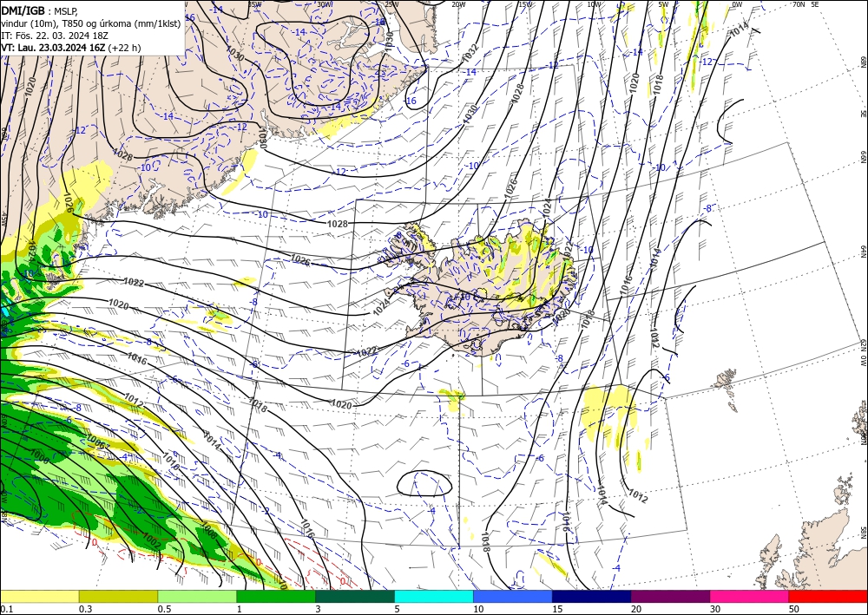The width and height of the screenshot is (868, 615).
Task: Click the pink 30 mm legend swatch
Action: click(750, 596)
